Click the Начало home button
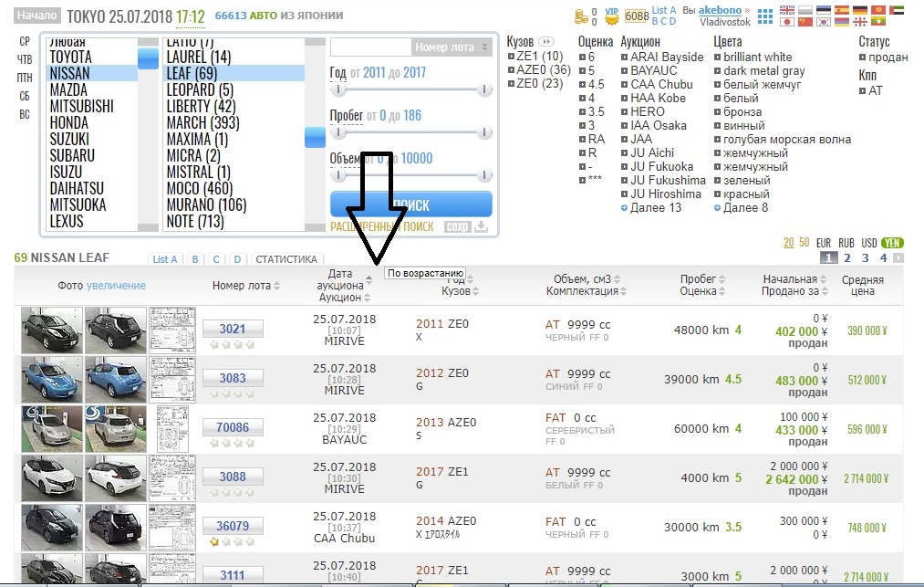The image size is (924, 587). tap(36, 16)
